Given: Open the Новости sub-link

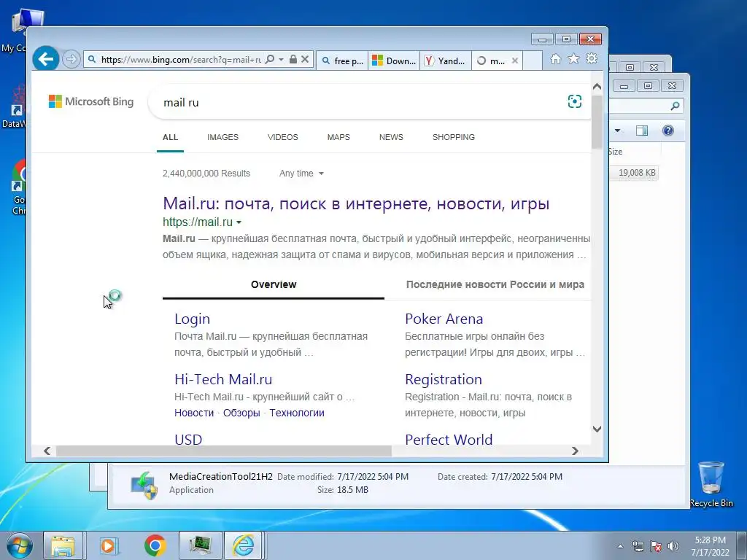Looking at the screenshot, I should pyautogui.click(x=194, y=413).
